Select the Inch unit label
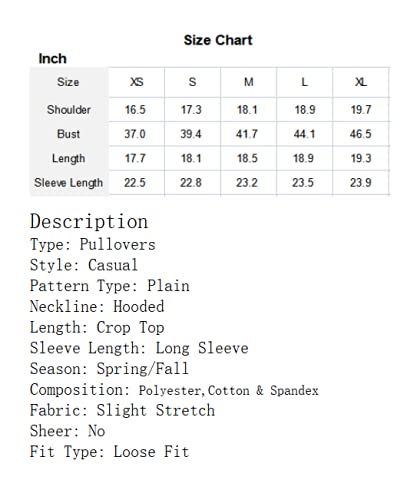The width and height of the screenshot is (417, 500). (x=53, y=59)
